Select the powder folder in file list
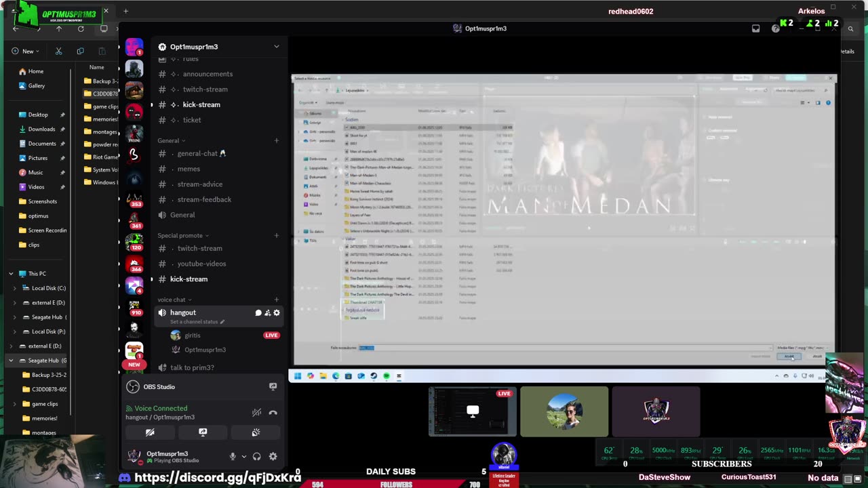This screenshot has height=488, width=868. [x=100, y=144]
